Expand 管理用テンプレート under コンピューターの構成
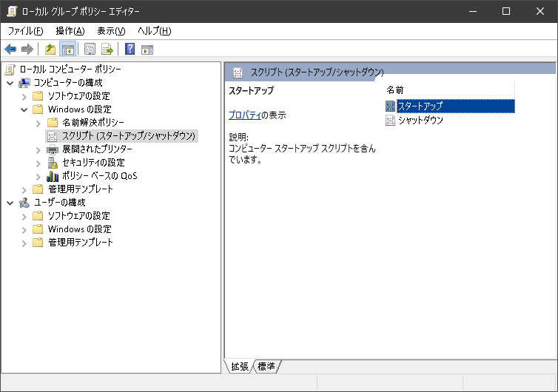The width and height of the screenshot is (558, 392). [x=24, y=189]
